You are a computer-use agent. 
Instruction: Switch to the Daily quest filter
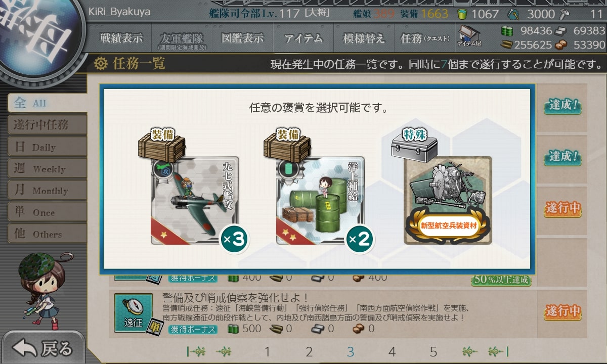pos(47,147)
